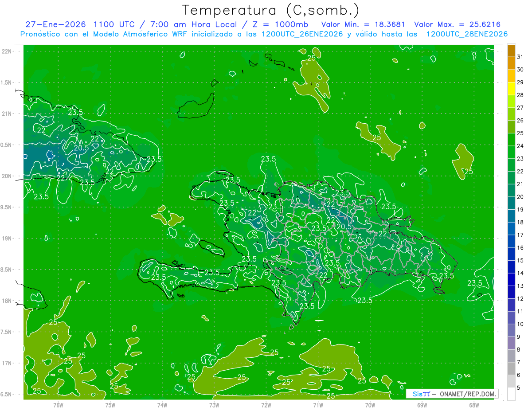Pick the teal swatch between 20 and 21

(x=511, y=191)
